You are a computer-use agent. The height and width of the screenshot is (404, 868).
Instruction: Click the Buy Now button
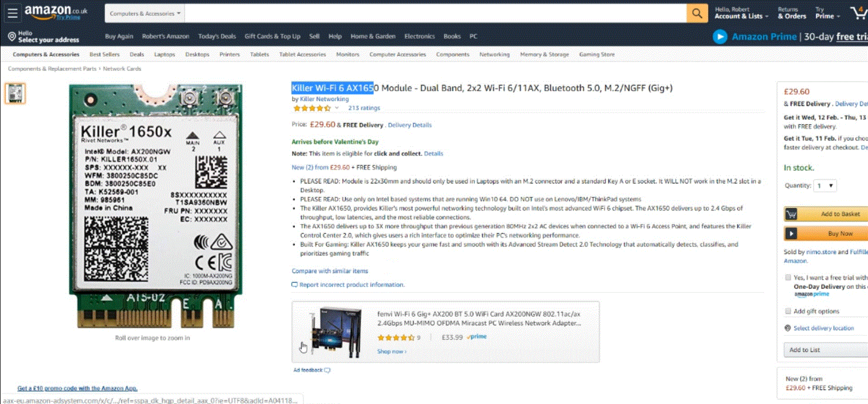(826, 233)
